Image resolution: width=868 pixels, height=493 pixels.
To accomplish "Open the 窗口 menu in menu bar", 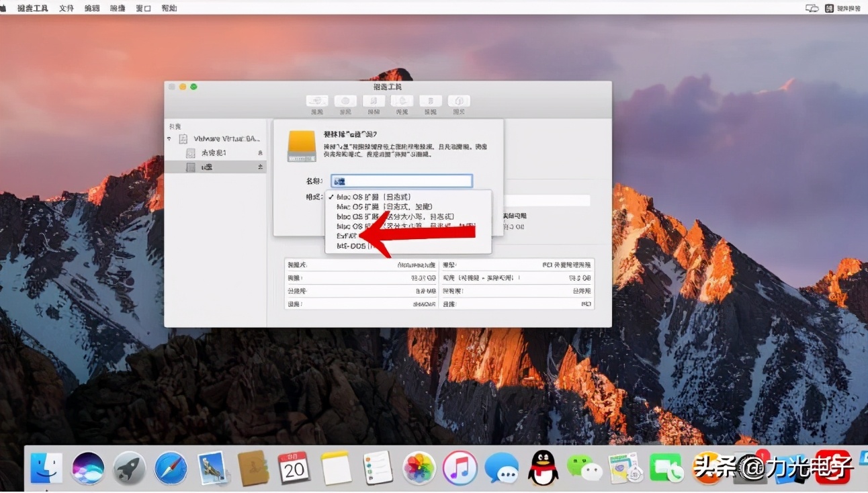I will 143,8.
